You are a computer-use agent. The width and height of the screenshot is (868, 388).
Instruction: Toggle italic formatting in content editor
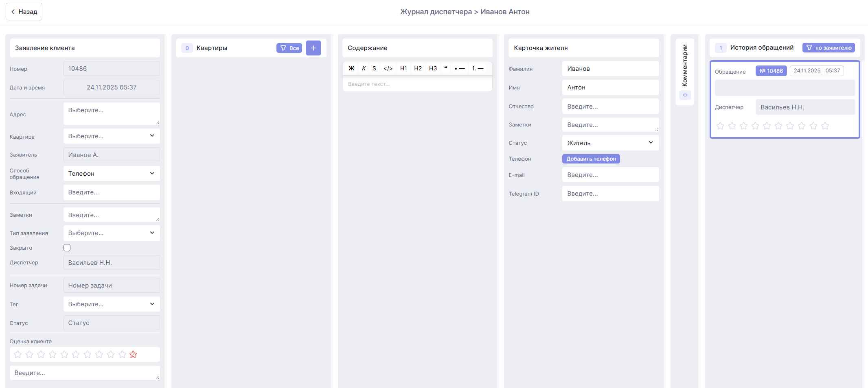tap(364, 68)
